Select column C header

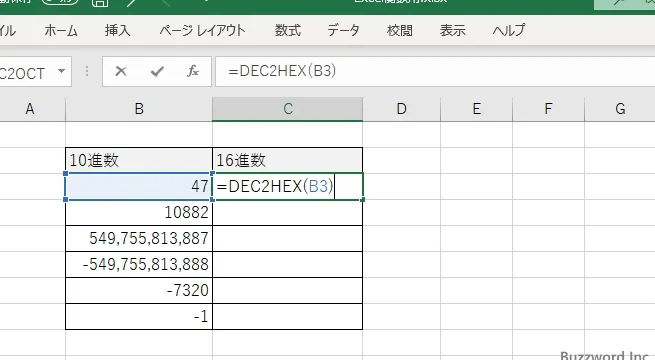[x=287, y=109]
